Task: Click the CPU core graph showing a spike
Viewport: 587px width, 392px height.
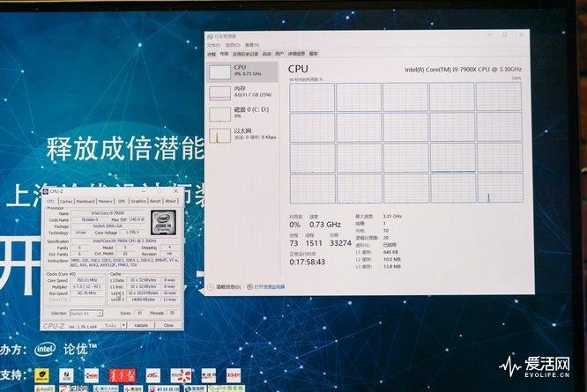Action: [501, 189]
